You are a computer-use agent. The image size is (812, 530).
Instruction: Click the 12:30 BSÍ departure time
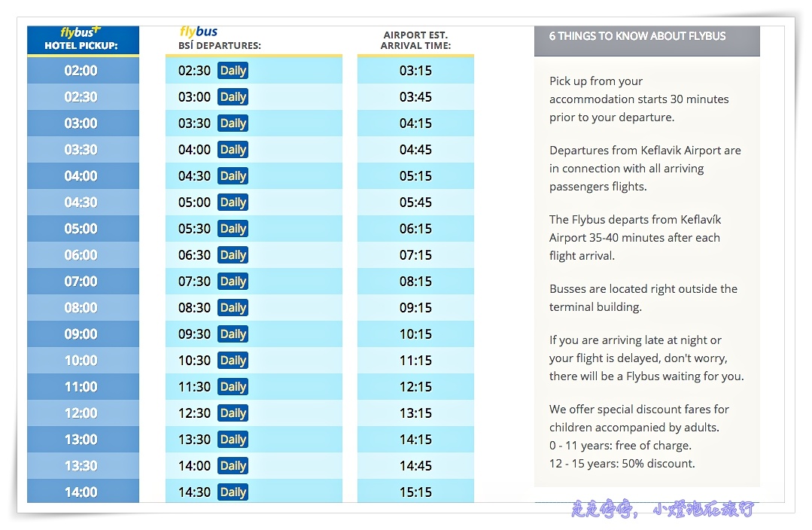pyautogui.click(x=194, y=413)
